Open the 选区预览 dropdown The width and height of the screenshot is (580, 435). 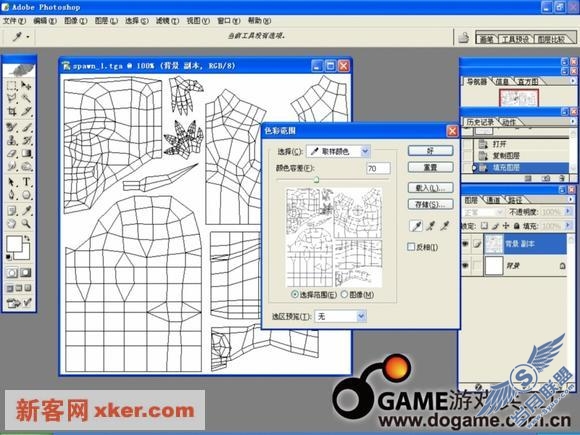[x=340, y=316]
